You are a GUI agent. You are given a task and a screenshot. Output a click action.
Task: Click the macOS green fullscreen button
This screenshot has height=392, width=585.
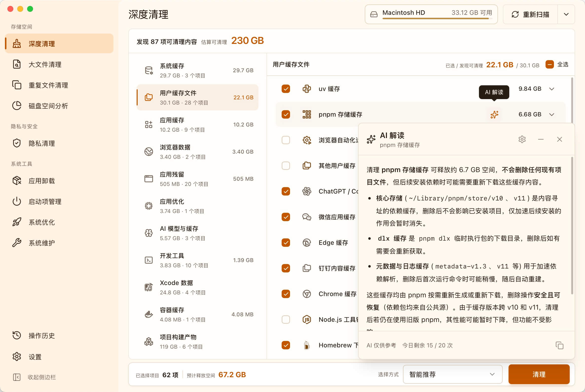pos(30,9)
